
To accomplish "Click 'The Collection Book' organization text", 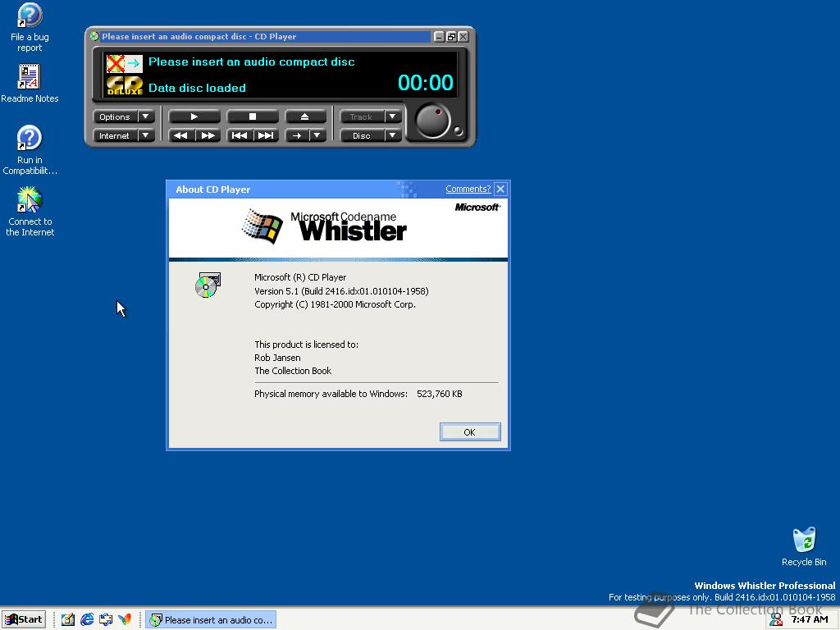I will 293,371.
